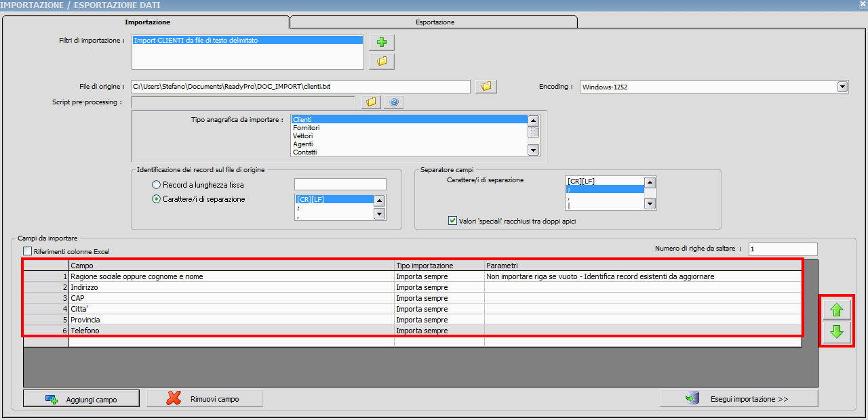Enable Riferimenti colonne Excel checkbox
868x420 pixels.
28,252
